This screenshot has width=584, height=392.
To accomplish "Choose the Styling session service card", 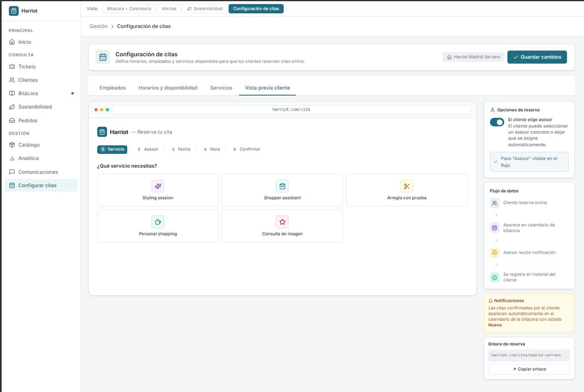I will [x=158, y=190].
